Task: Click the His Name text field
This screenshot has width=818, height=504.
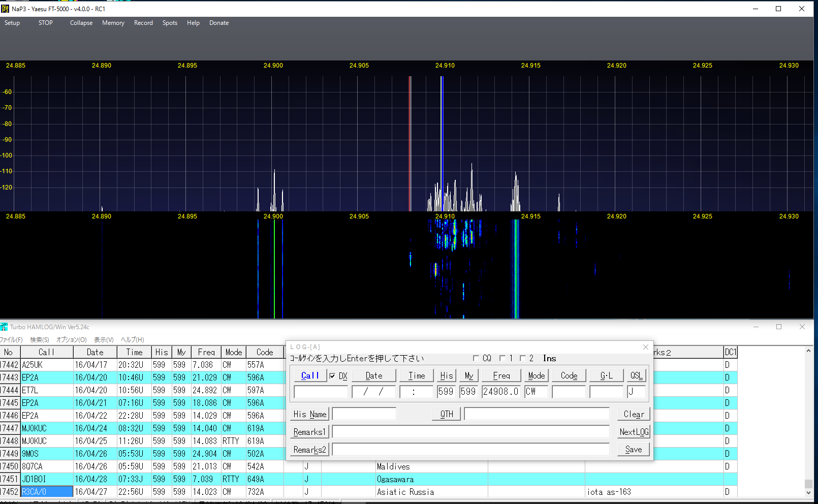Action: click(x=364, y=414)
